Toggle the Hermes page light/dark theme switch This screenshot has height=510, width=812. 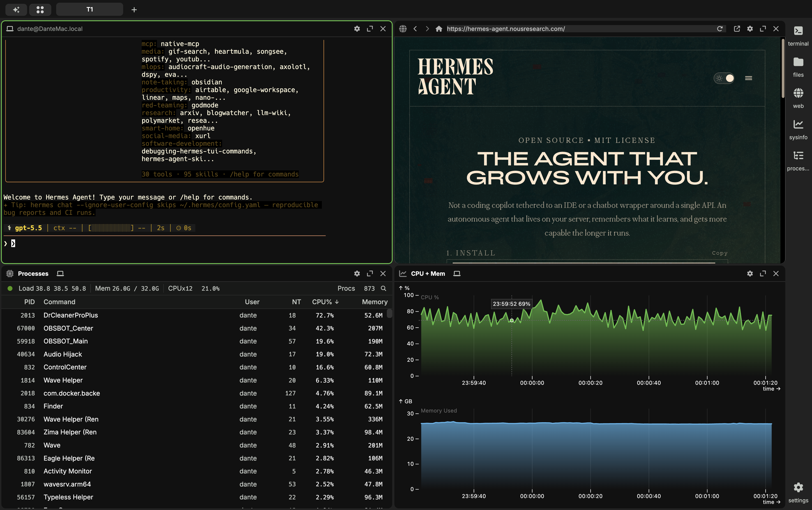pos(724,78)
